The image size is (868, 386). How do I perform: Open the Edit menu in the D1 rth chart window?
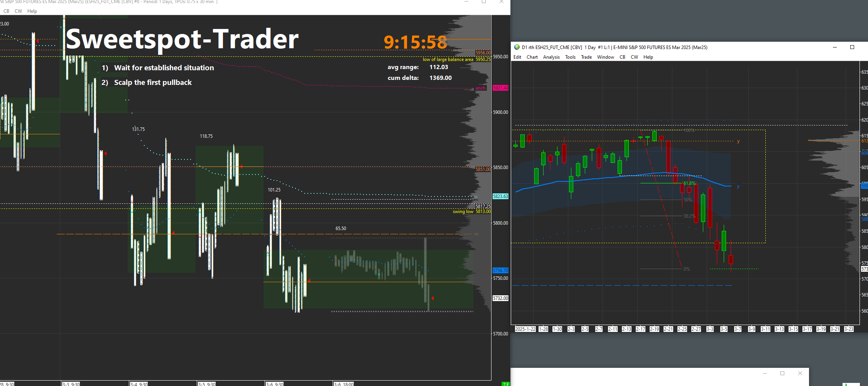point(517,57)
